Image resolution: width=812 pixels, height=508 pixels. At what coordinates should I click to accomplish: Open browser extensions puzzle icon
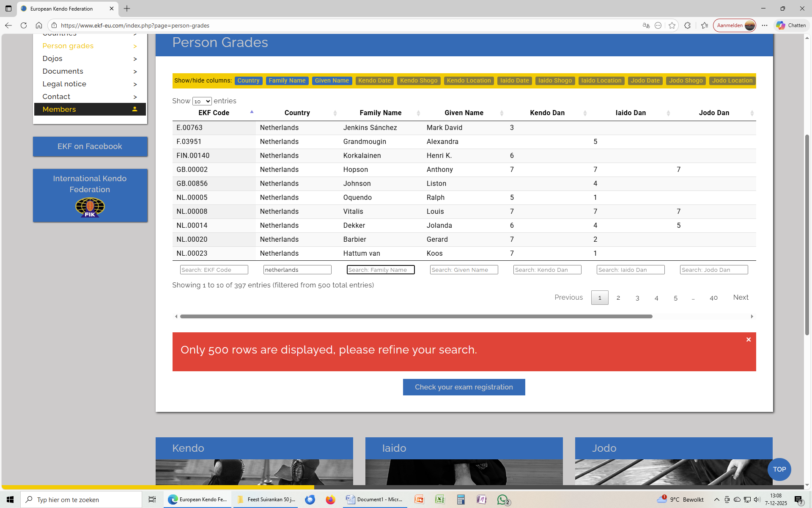[688, 25]
